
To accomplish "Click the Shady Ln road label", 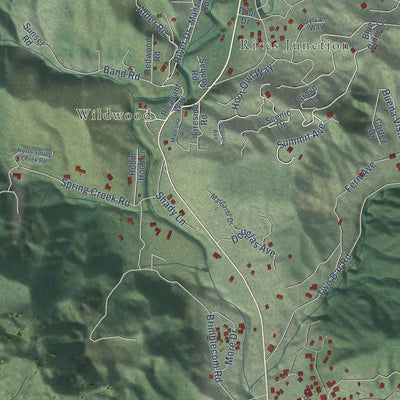I will [170, 209].
